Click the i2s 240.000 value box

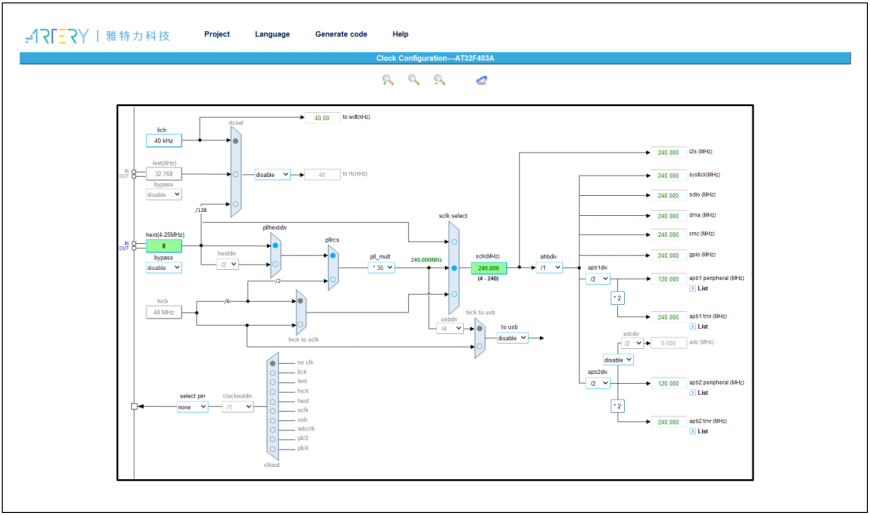669,152
